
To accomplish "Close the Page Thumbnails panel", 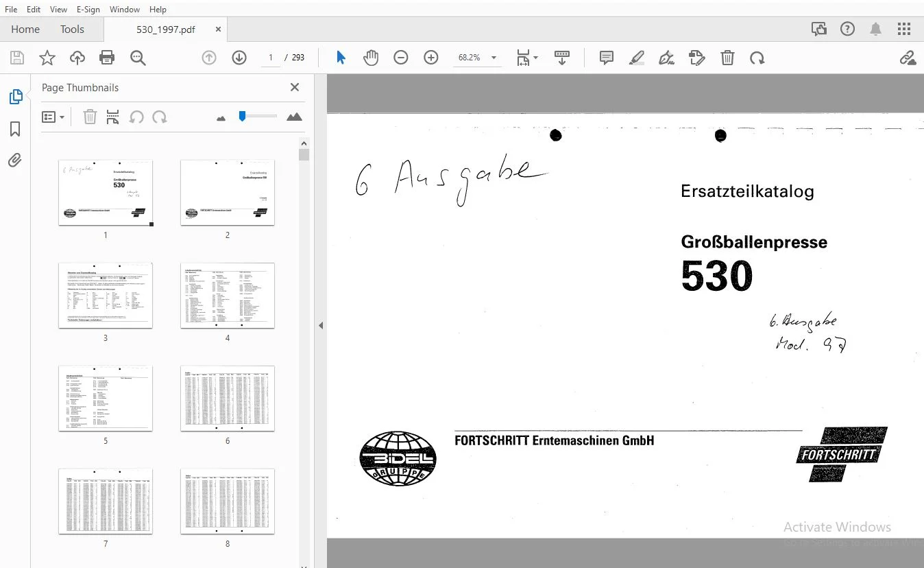I will pos(295,87).
